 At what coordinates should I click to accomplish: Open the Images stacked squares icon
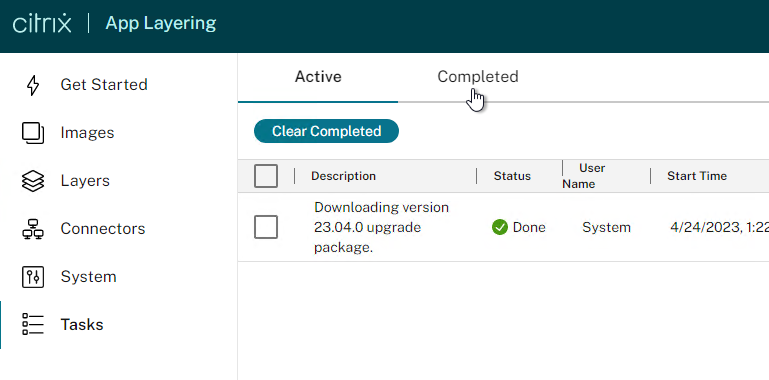pyautogui.click(x=33, y=133)
